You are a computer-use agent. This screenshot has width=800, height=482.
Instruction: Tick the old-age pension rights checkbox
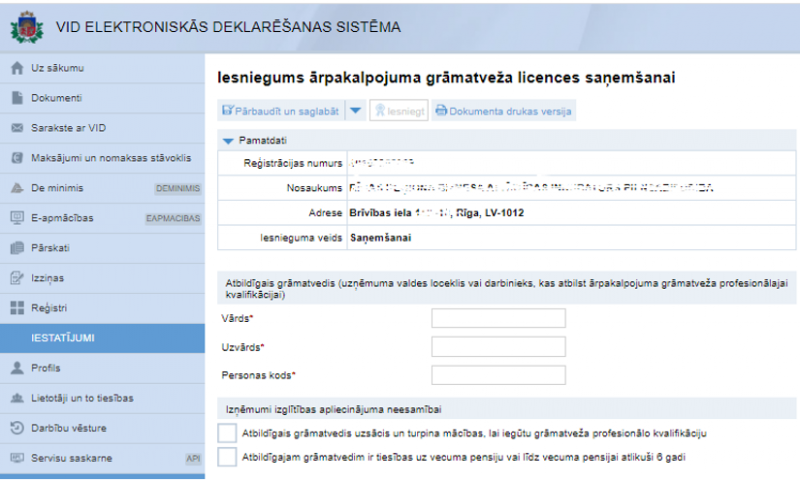[x=227, y=457]
